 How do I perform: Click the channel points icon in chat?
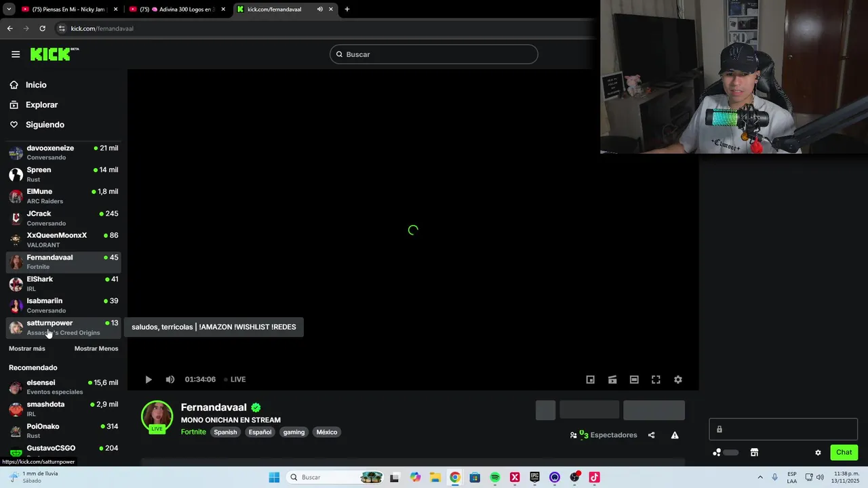[x=717, y=453]
